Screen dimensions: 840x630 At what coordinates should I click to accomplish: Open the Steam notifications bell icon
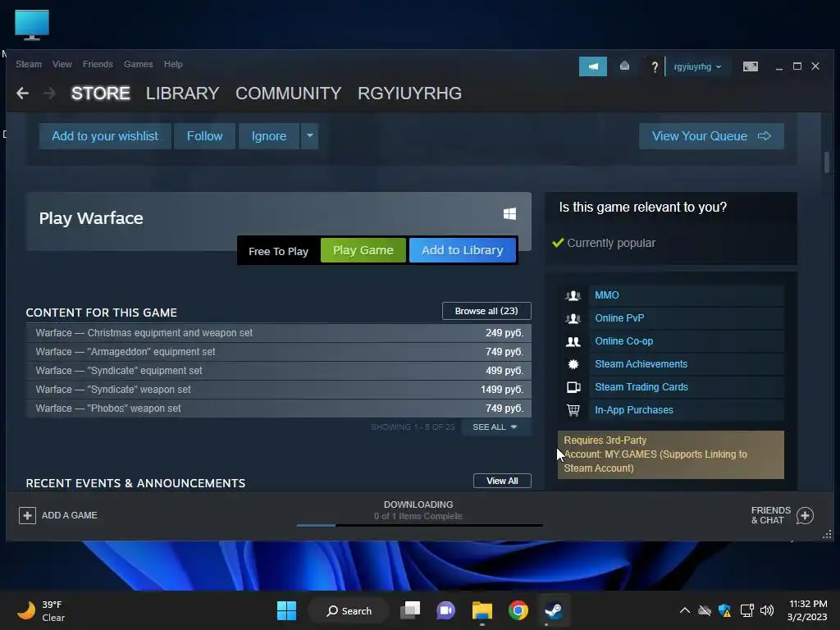(x=624, y=66)
